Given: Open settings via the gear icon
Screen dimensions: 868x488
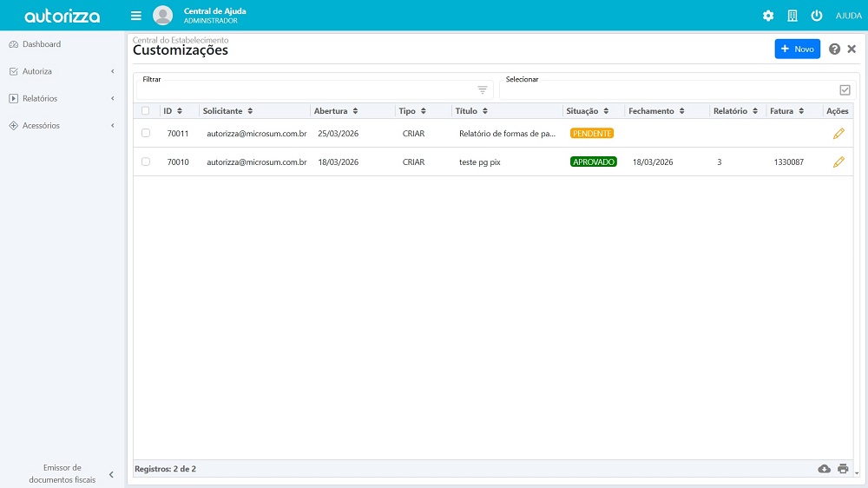Looking at the screenshot, I should (768, 16).
